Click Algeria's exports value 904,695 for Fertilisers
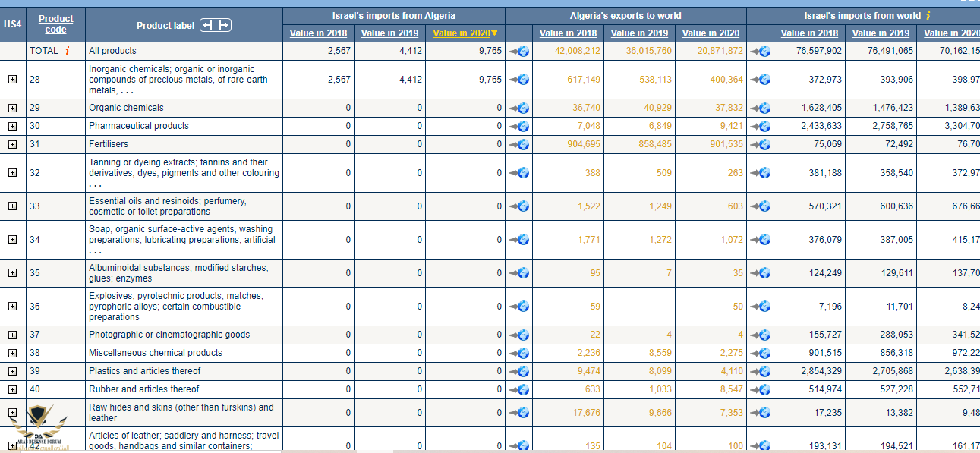Viewport: 980px width, 453px height. [583, 144]
